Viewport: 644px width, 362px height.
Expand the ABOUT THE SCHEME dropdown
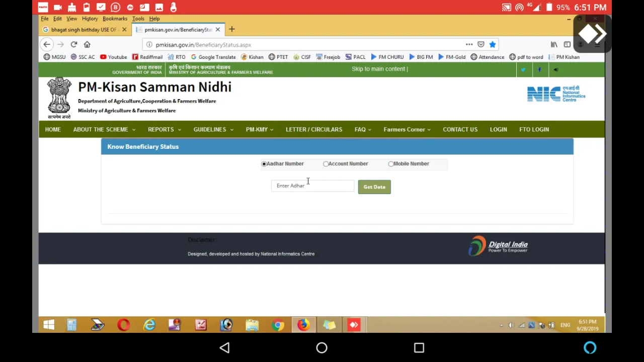click(104, 130)
